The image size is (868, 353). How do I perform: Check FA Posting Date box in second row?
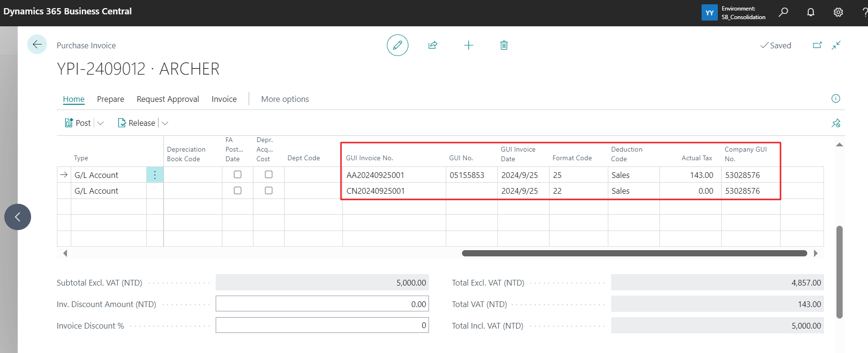(x=238, y=190)
